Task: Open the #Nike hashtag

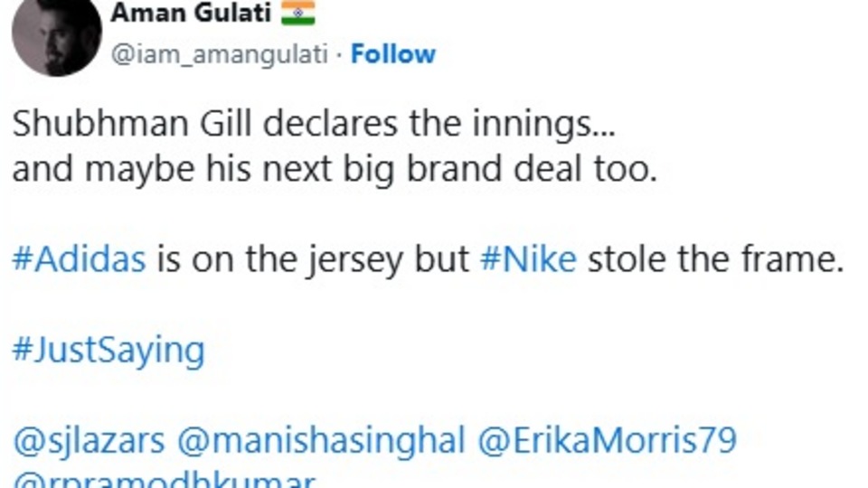Action: point(527,260)
